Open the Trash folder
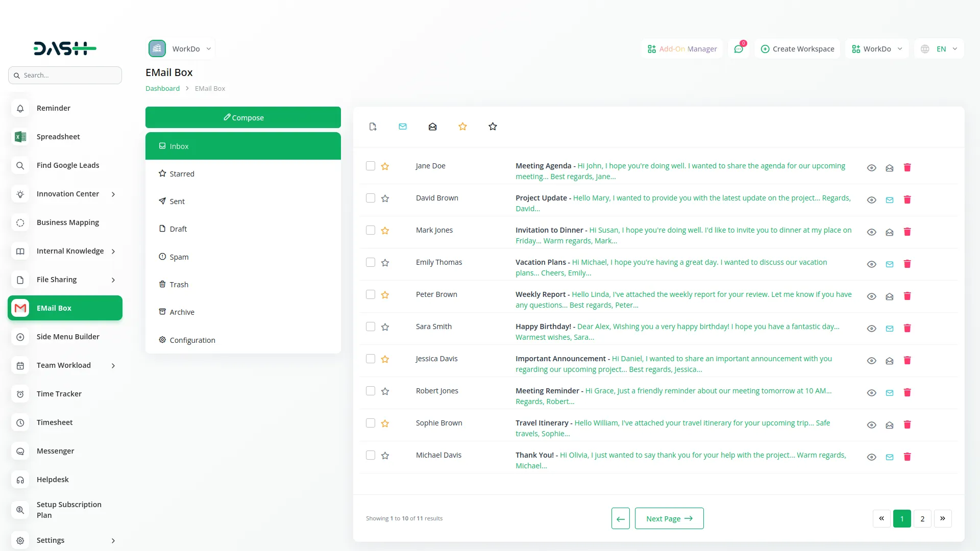The height and width of the screenshot is (551, 980). (243, 284)
